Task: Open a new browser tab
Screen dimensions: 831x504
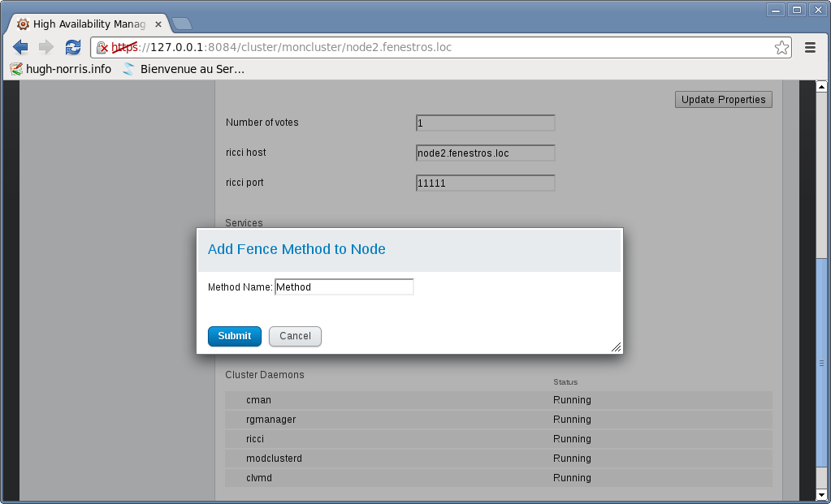Action: click(x=182, y=24)
